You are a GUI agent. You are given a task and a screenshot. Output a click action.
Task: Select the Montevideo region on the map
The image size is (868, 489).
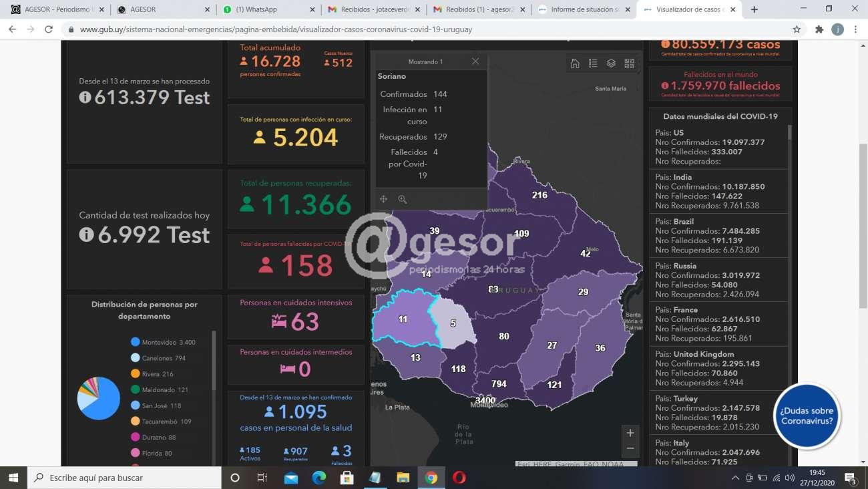point(485,399)
